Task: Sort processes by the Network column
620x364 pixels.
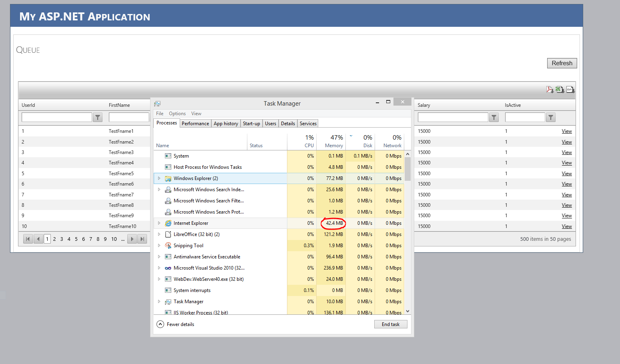Action: click(389, 142)
